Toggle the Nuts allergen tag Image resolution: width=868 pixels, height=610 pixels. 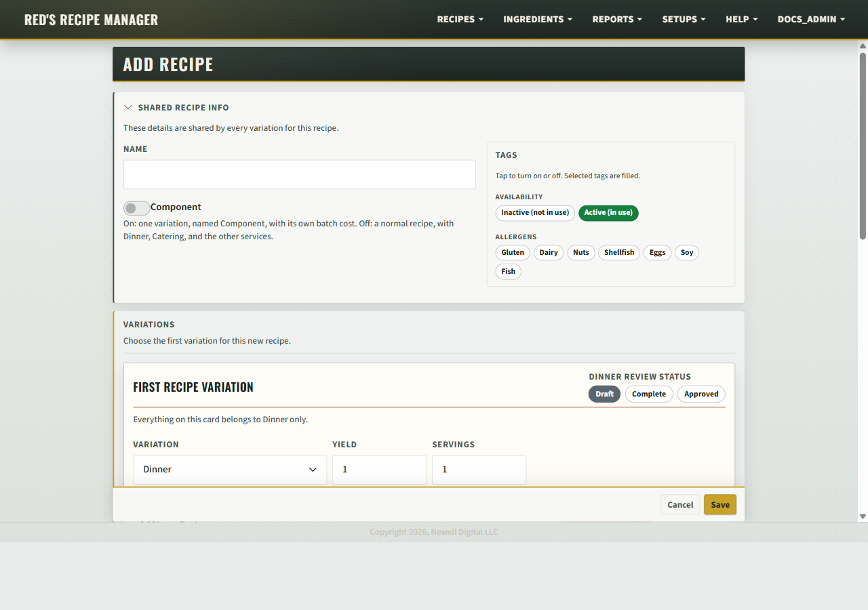[x=581, y=253]
